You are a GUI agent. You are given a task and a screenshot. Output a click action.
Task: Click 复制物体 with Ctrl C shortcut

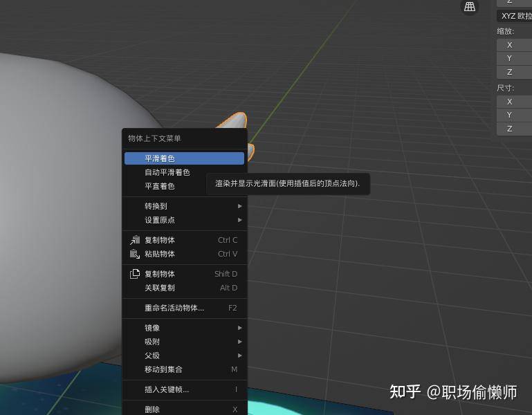click(184, 240)
